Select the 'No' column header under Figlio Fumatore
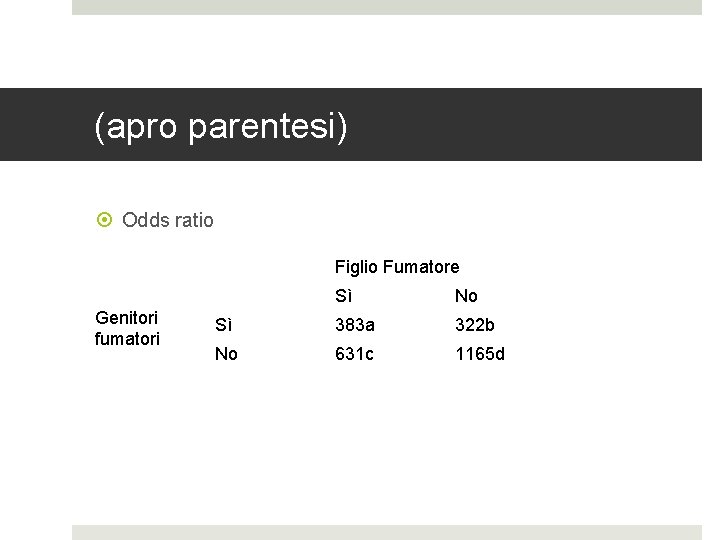Screen dimensions: 720x540 (x=466, y=296)
